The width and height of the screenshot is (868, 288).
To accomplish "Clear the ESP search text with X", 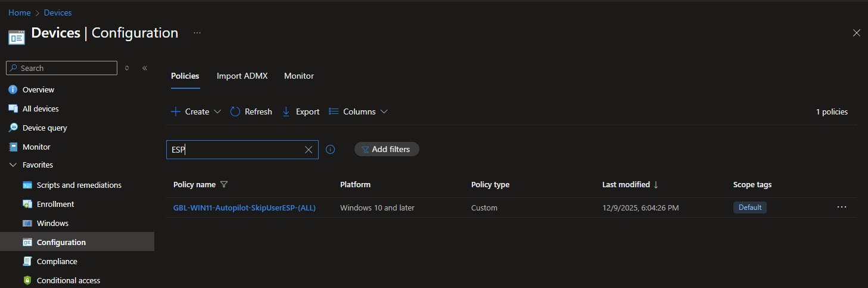I will (x=309, y=150).
